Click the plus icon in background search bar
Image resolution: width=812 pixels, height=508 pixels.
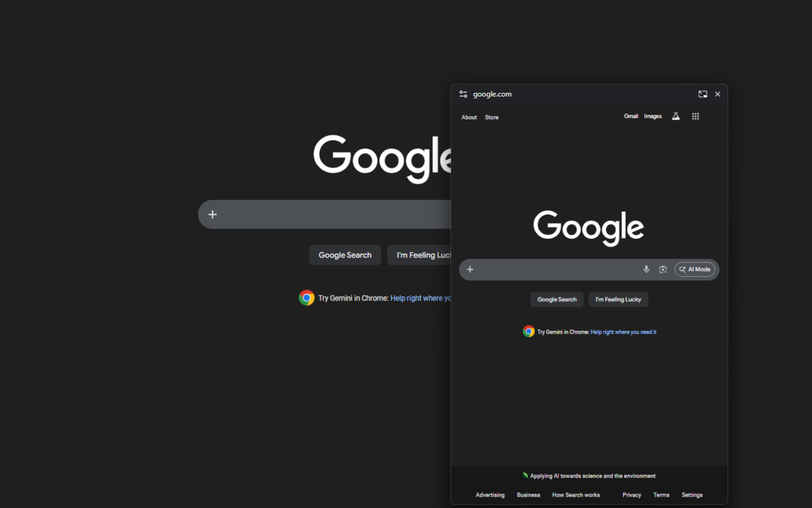pyautogui.click(x=213, y=215)
